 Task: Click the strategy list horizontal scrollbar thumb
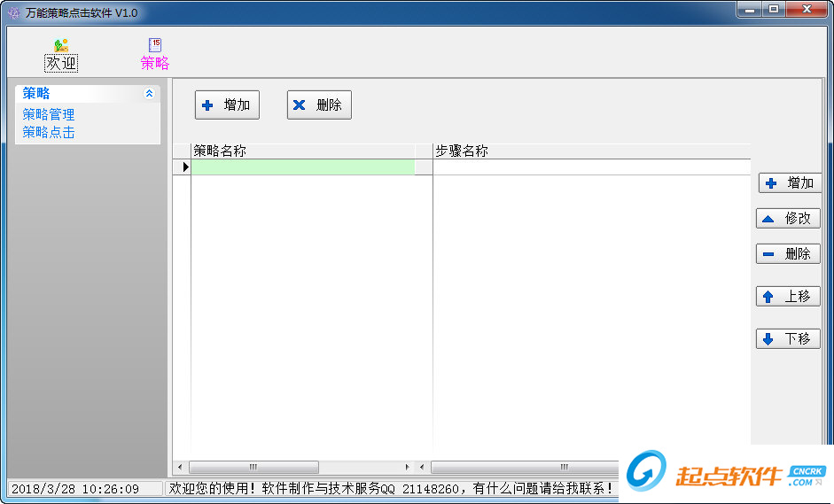tap(253, 468)
